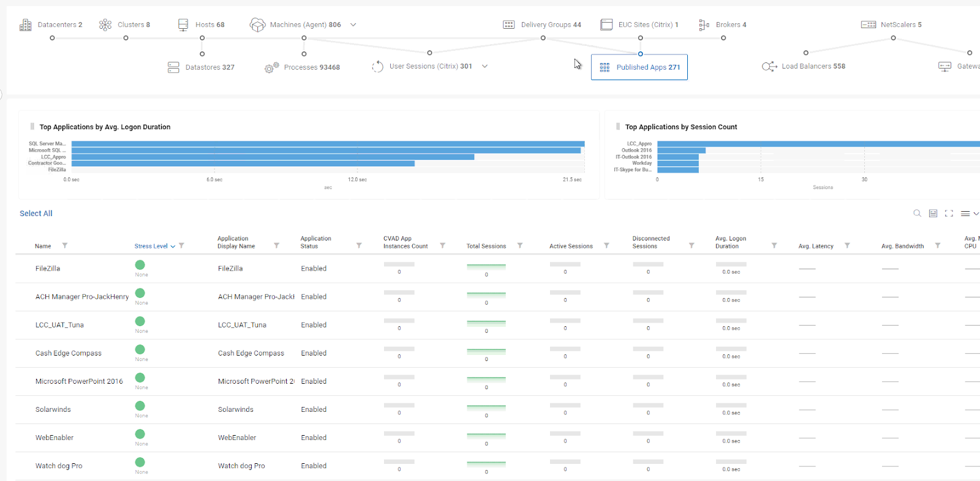This screenshot has height=481, width=980.
Task: Click the Solarwinds green stress level indicator
Action: (x=140, y=406)
